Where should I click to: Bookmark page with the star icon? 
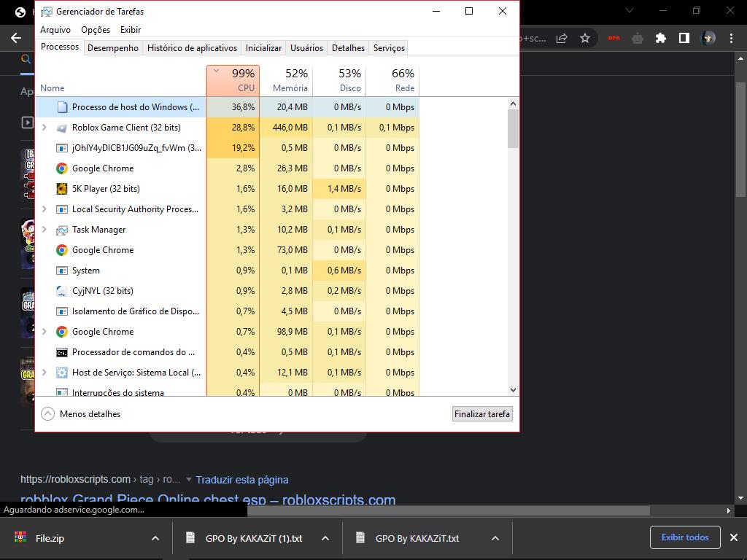click(585, 38)
